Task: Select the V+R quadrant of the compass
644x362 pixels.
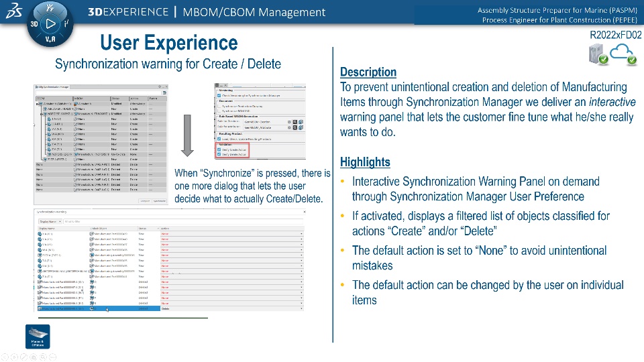Action: [x=50, y=40]
